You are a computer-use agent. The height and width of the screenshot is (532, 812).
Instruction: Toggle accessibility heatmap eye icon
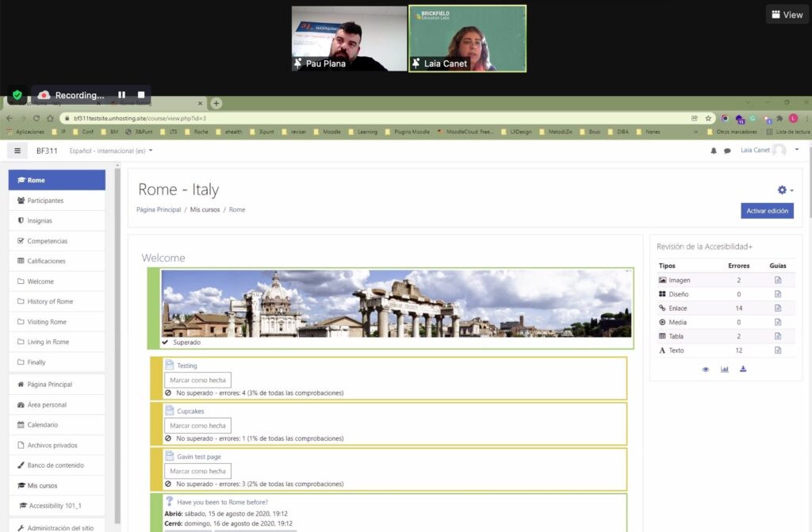(706, 369)
